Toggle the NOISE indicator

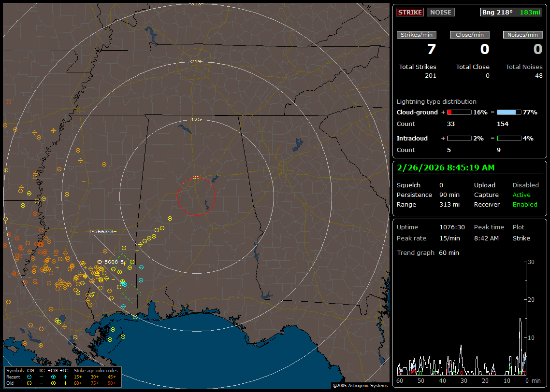pos(440,12)
